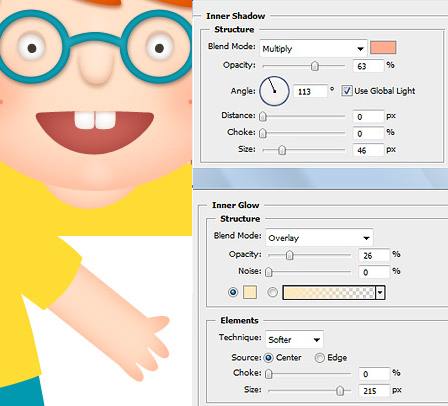Click the Inner Shadow Size field showing 46
This screenshot has width=448, height=406.
tap(368, 150)
